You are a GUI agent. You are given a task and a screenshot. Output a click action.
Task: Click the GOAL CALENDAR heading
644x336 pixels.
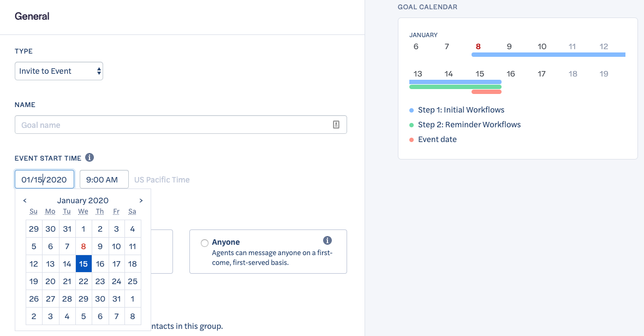(x=427, y=7)
